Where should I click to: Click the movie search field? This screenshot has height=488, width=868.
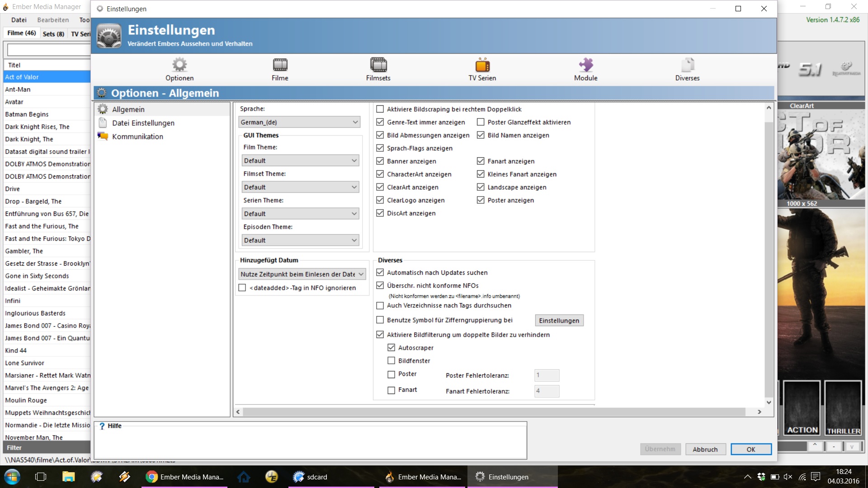tap(49, 50)
